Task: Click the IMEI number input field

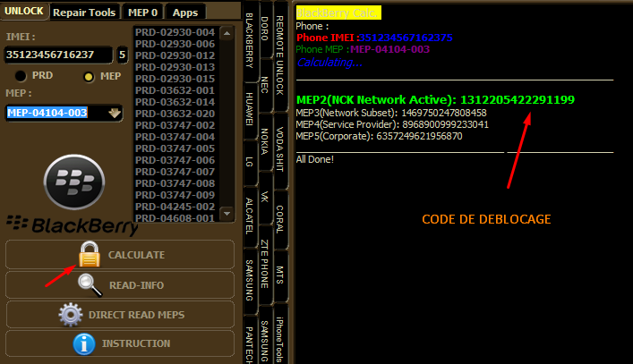Action: click(x=58, y=55)
